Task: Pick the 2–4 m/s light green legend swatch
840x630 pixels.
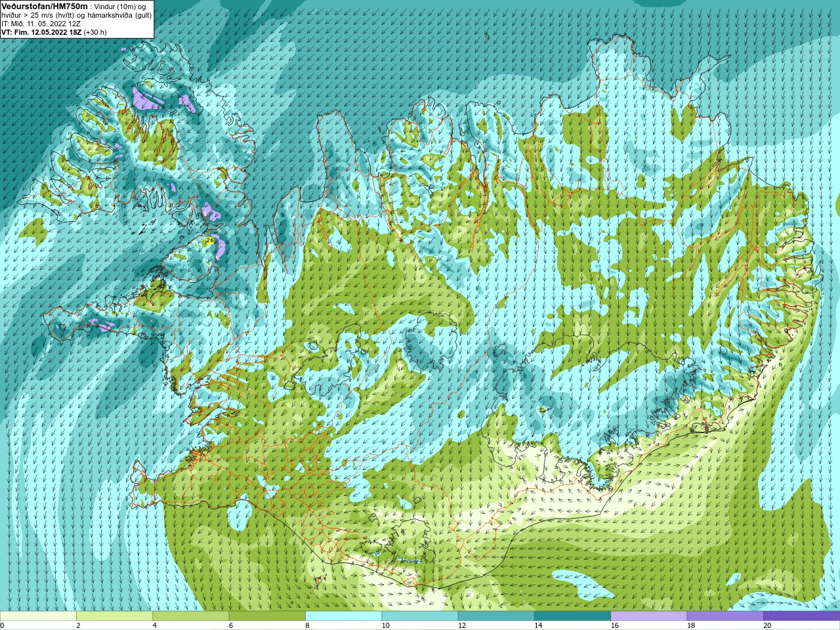Action: coord(114,616)
